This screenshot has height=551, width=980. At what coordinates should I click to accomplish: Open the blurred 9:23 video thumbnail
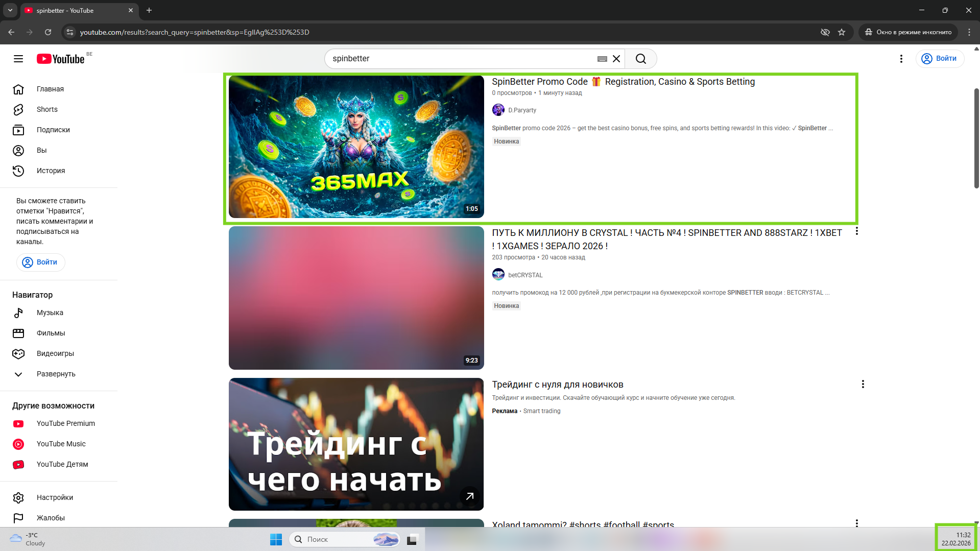[356, 298]
